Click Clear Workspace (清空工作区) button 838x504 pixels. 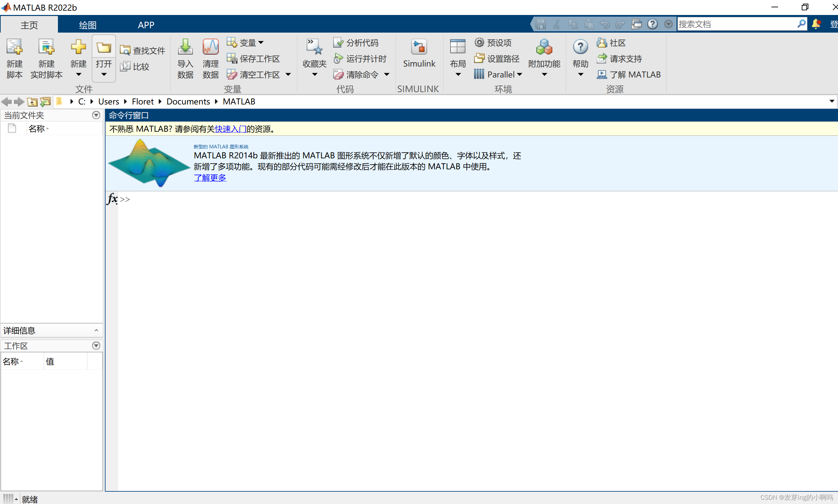253,75
